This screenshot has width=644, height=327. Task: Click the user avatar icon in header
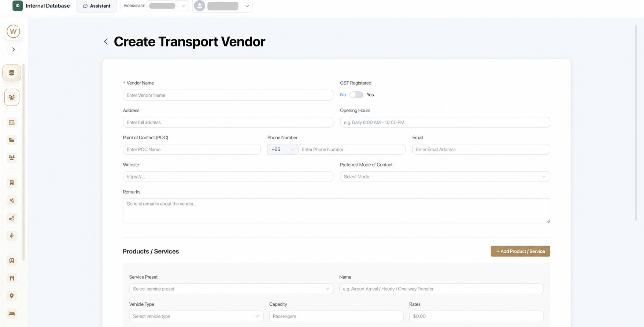coord(199,6)
